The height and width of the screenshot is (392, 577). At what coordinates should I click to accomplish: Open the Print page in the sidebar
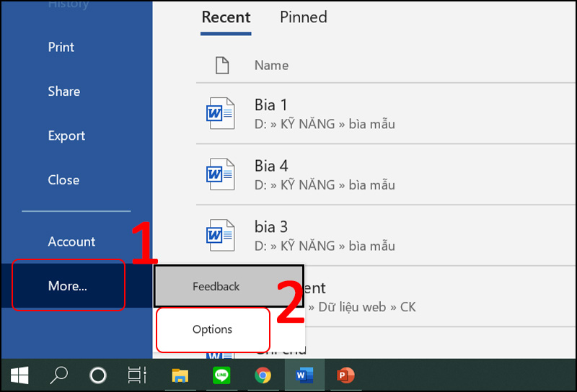(61, 47)
